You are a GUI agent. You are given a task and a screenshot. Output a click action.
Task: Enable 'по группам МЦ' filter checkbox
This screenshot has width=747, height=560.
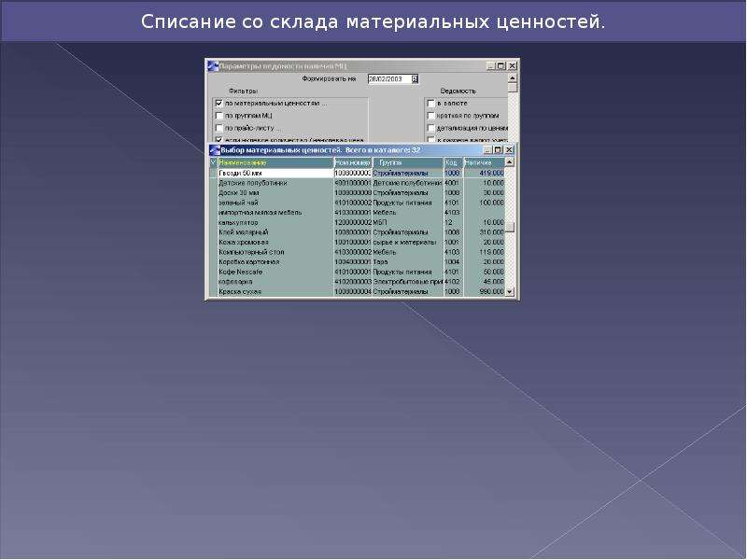click(x=219, y=115)
